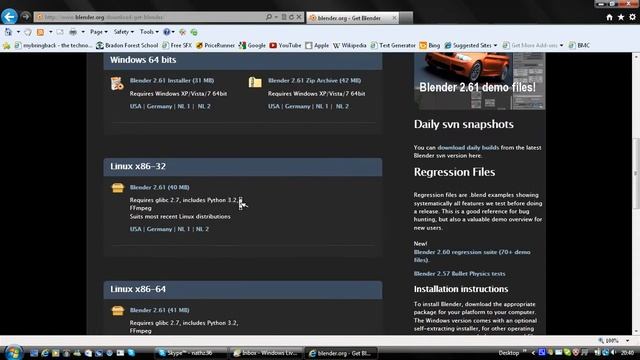
Task: Open Bradon Forest School favorite
Action: point(127,46)
